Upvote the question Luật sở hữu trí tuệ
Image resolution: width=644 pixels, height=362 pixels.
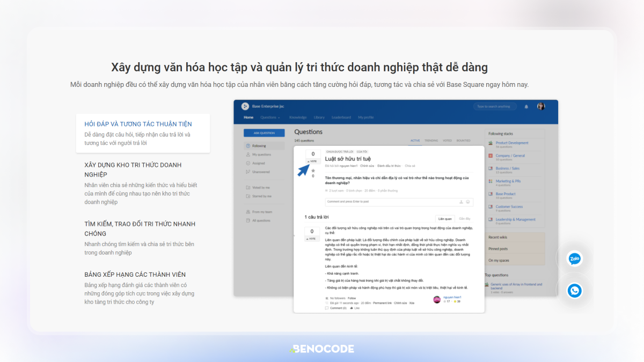[x=313, y=161]
